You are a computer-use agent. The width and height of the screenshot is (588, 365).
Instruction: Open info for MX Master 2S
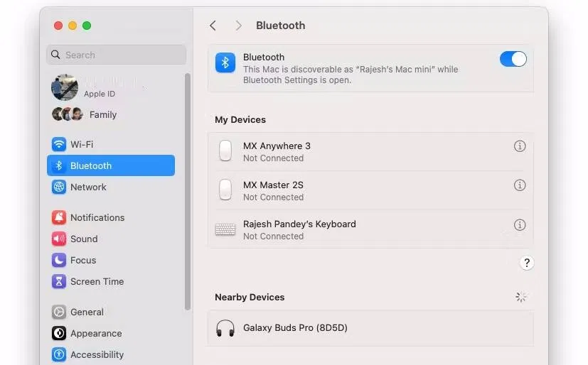tap(519, 185)
